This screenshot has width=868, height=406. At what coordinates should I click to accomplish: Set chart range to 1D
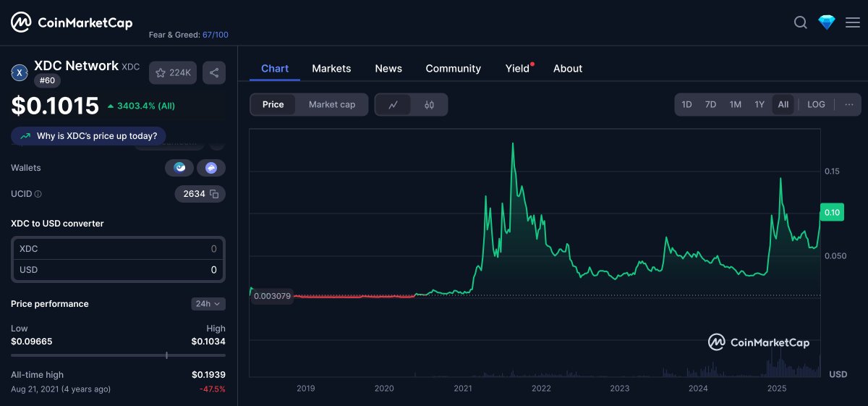click(x=687, y=105)
